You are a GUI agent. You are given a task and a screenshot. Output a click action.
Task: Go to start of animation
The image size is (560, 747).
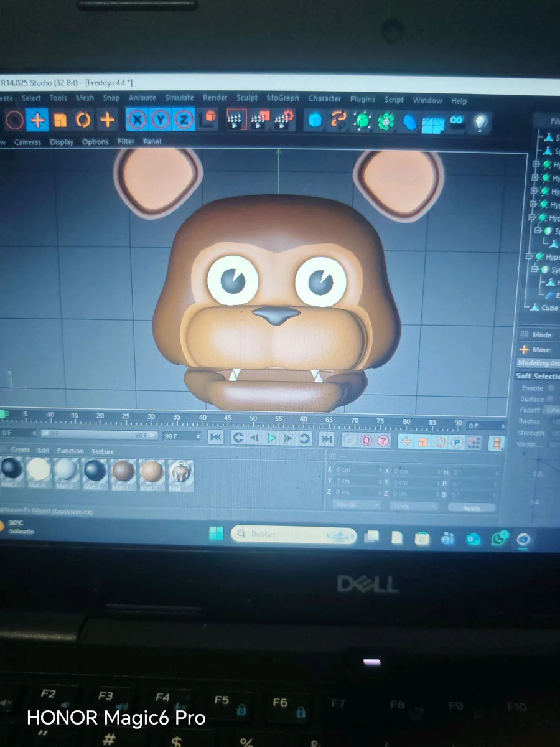[x=215, y=438]
